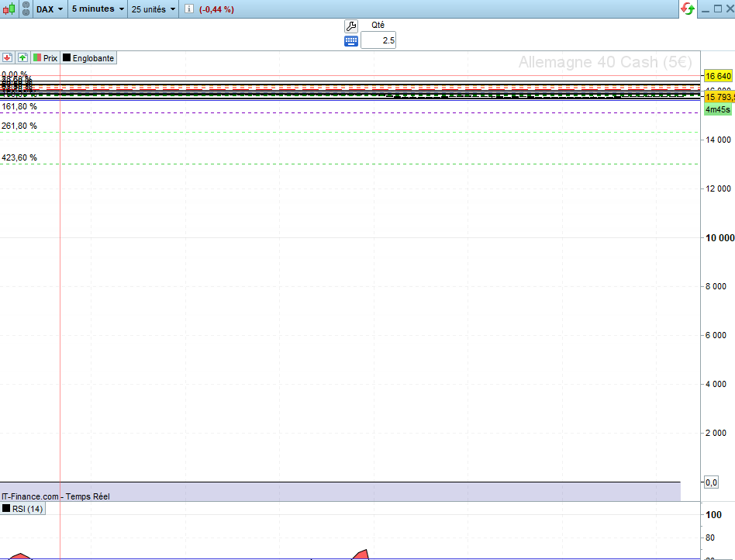Open the DAX instrument dropdown

coord(50,9)
